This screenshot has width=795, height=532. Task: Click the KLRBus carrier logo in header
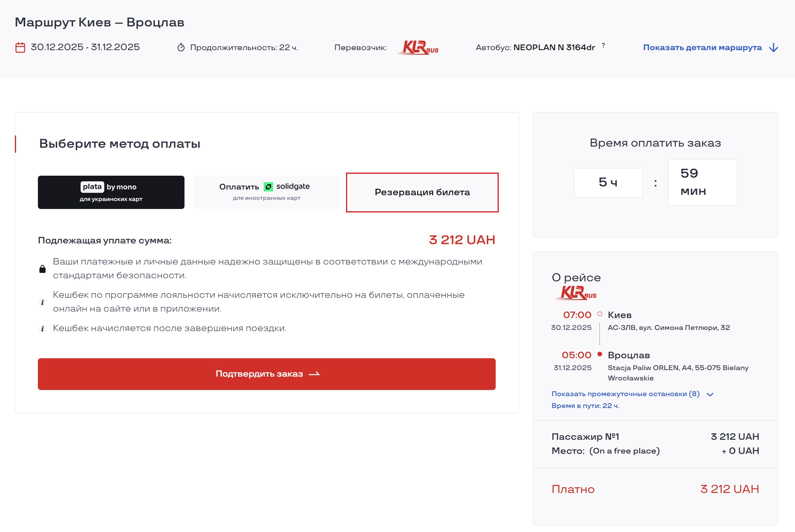[x=419, y=47]
